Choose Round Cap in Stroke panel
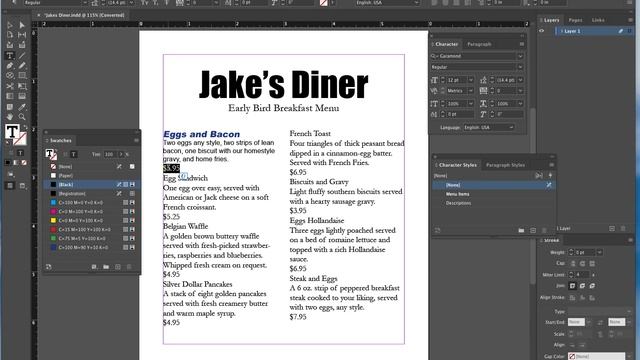Screen dimensions: 640x360 (582, 264)
